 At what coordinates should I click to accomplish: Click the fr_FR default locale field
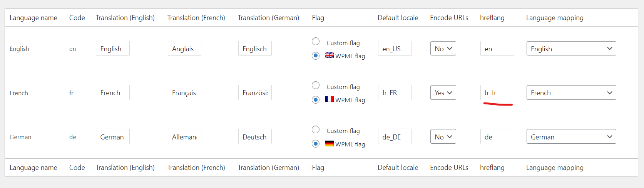point(395,92)
